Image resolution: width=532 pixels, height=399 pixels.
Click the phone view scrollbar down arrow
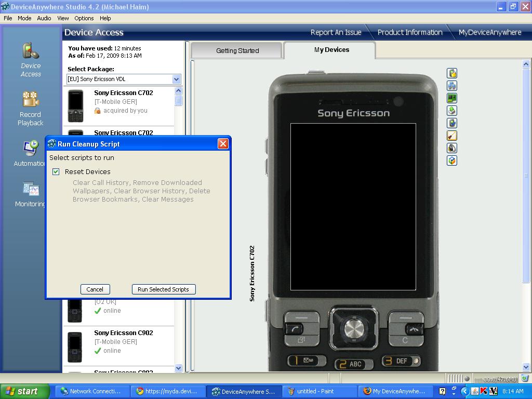[526, 367]
